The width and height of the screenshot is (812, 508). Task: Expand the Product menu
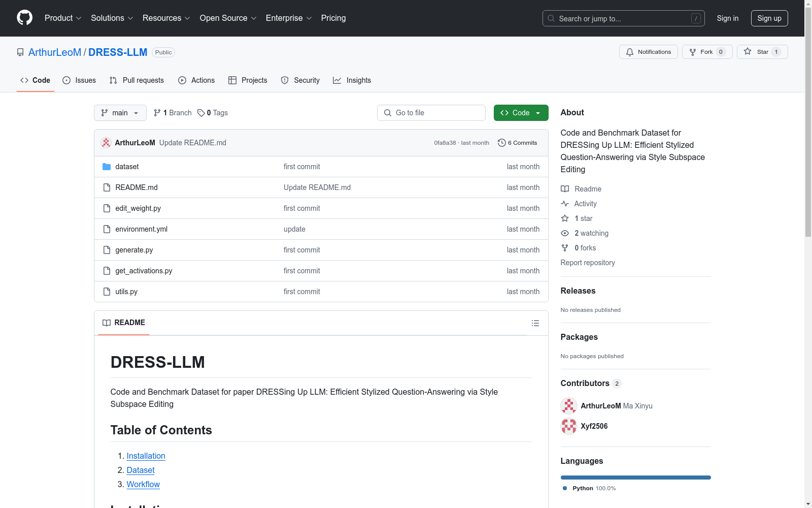[x=63, y=18]
